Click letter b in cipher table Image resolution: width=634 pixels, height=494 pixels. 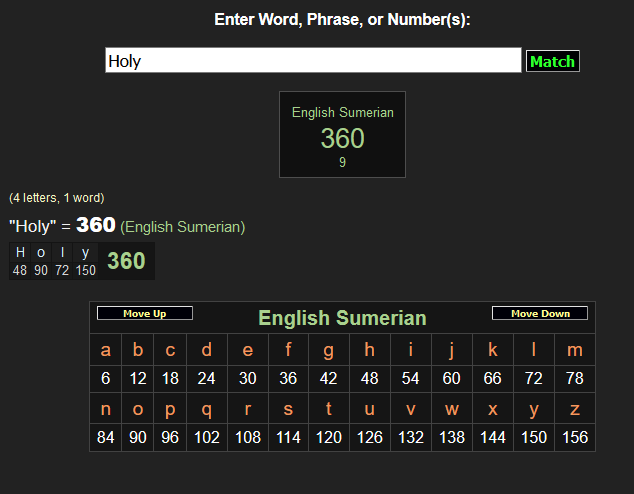coord(138,350)
